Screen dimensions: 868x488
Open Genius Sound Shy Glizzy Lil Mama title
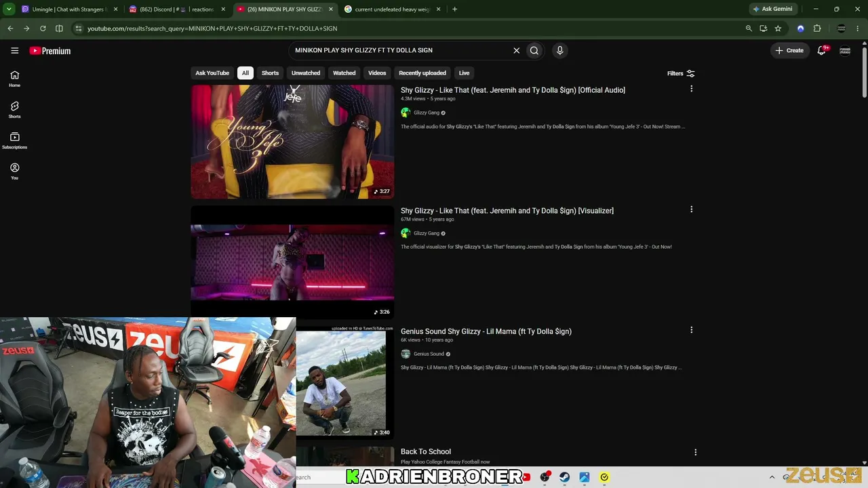click(486, 331)
